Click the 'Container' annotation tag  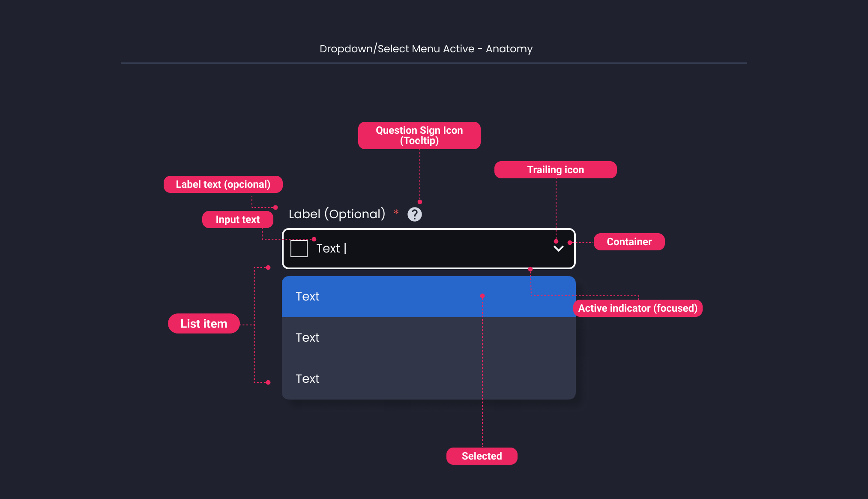click(x=629, y=242)
